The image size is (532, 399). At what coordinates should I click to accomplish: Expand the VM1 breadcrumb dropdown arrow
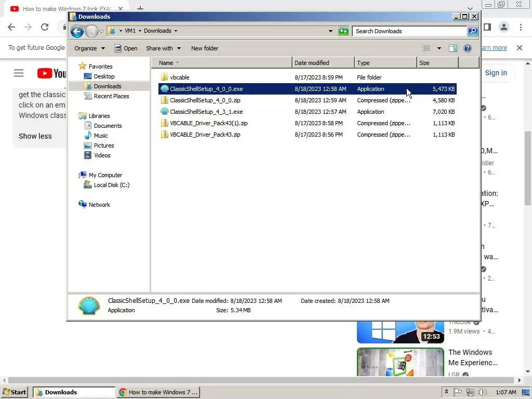139,31
